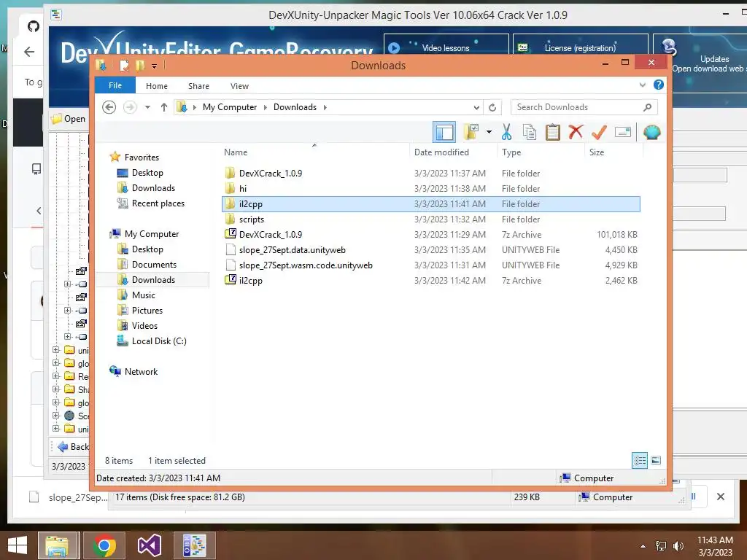Click My Computer in the address path
The height and width of the screenshot is (560, 747).
tap(230, 107)
